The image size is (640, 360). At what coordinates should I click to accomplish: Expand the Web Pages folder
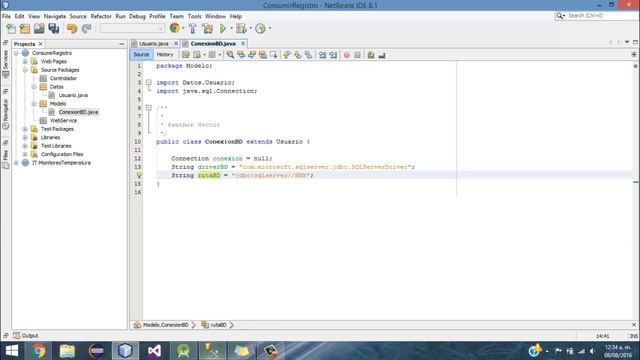tap(25, 62)
